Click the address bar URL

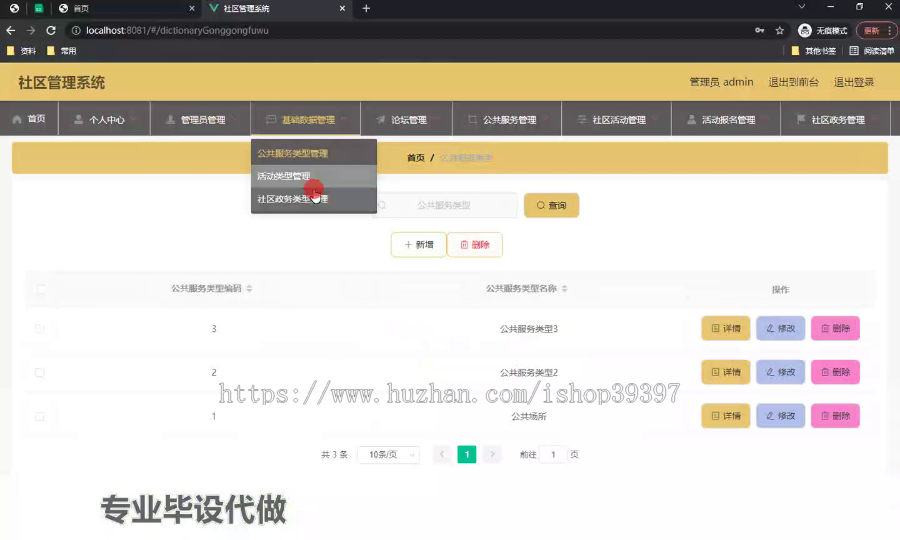177,30
